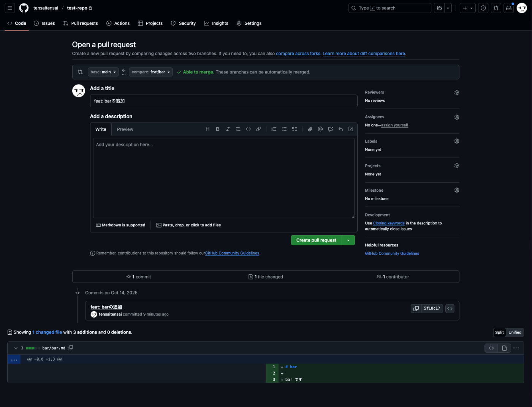Click the "1 file changed" summary text

266,277
